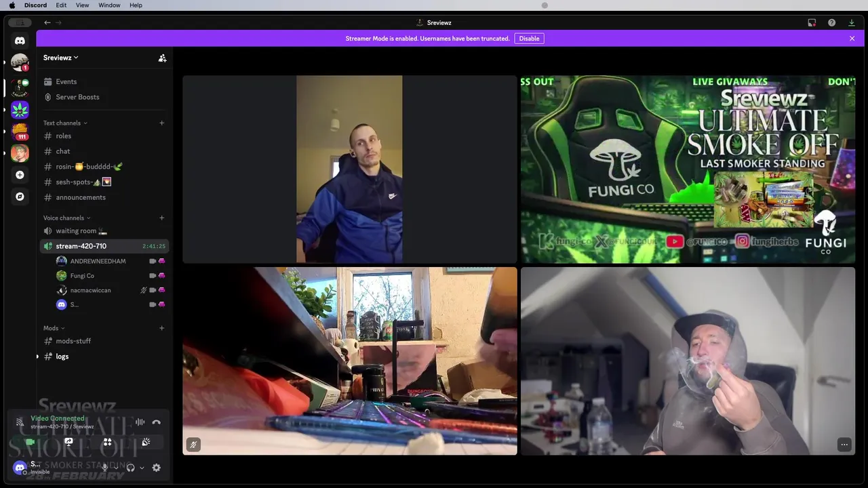Share your screen
The image size is (868, 488).
coord(68,442)
